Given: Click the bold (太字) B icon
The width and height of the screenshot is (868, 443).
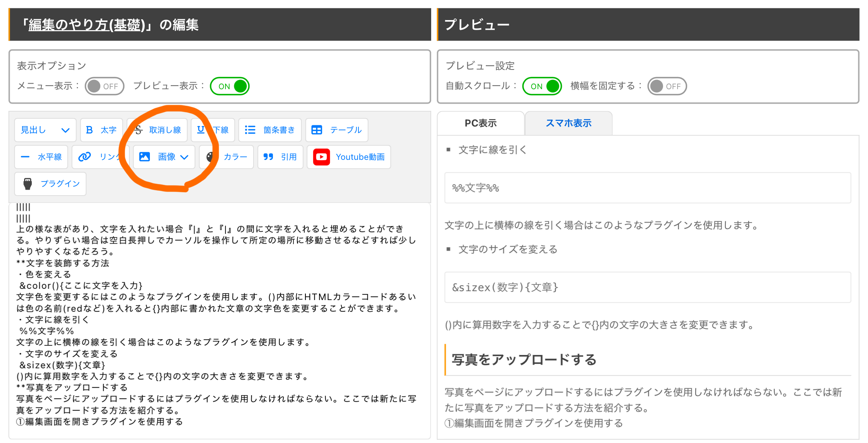Looking at the screenshot, I should 90,130.
